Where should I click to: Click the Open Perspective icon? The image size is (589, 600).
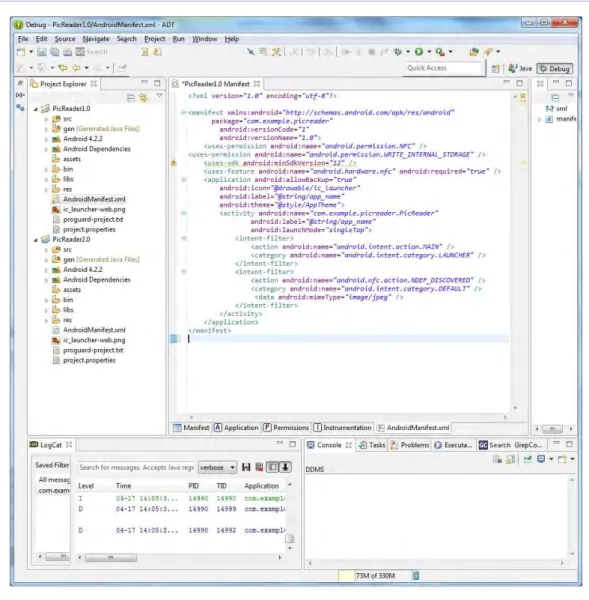point(496,68)
